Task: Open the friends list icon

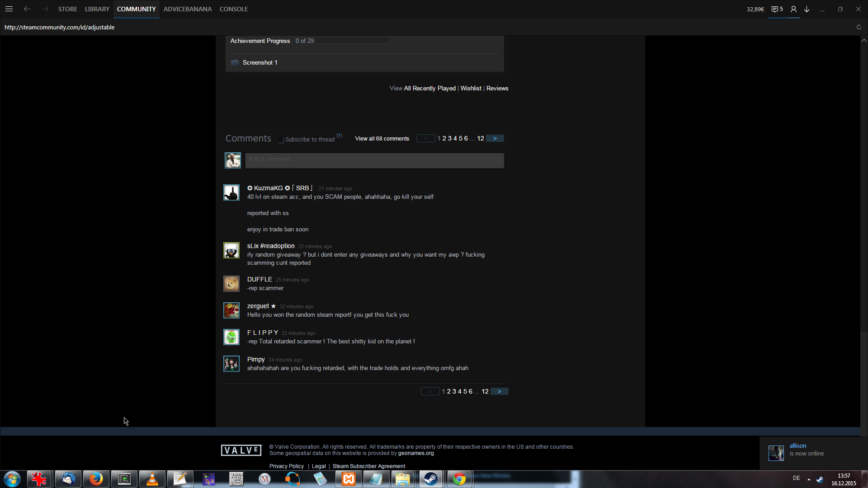Action: coord(793,9)
